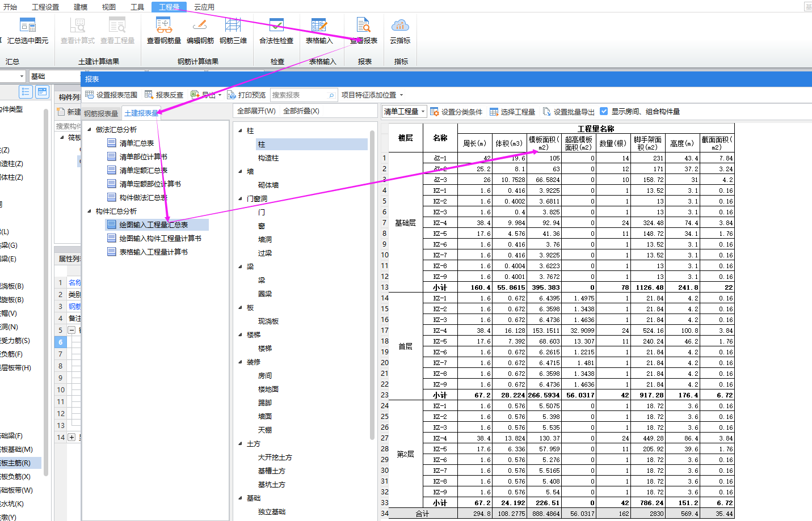
Task: Toggle 显示房间、组合构件量 checkbox
Action: tap(604, 111)
